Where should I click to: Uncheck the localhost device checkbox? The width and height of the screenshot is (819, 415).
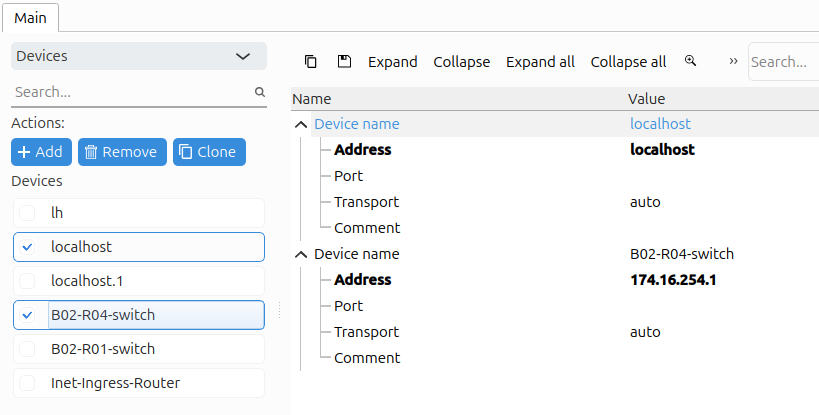pyautogui.click(x=27, y=247)
